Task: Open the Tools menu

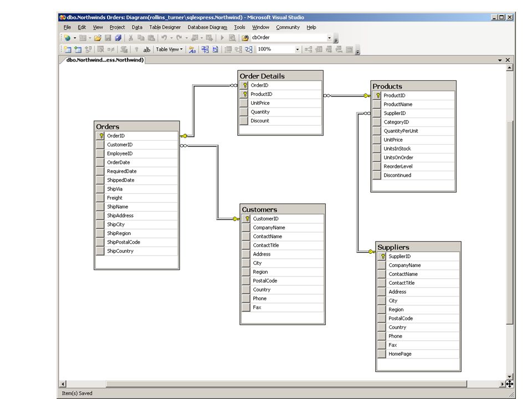Action: coord(239,27)
